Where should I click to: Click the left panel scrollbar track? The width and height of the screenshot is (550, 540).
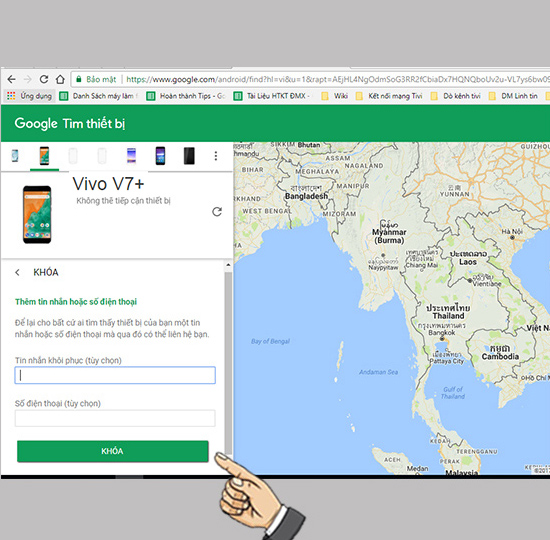click(x=228, y=363)
